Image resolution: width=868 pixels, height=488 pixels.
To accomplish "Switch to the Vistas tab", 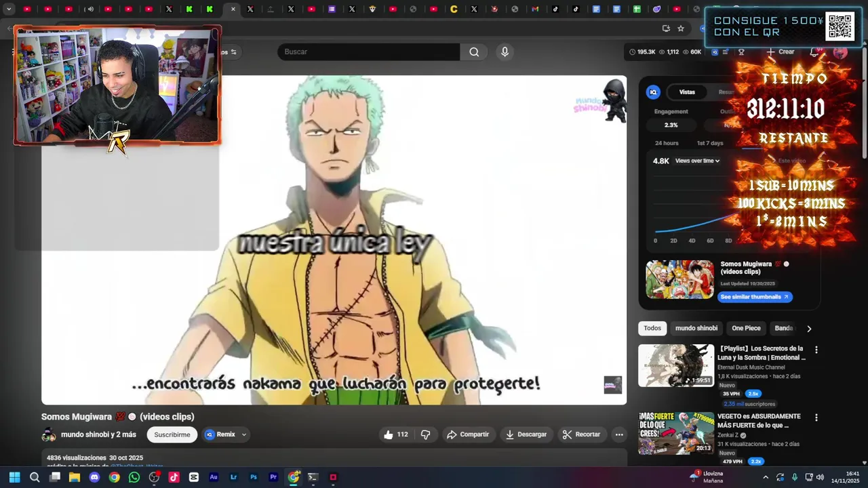I will [x=687, y=92].
